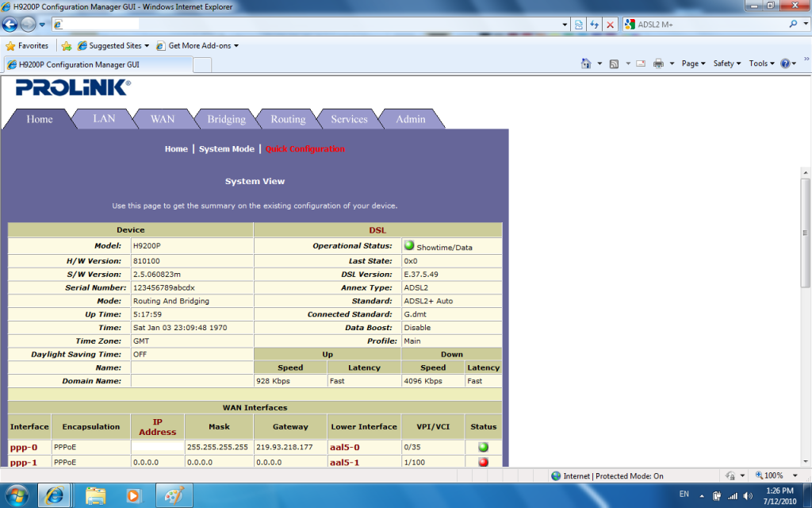Click the red Stop loading icon

tap(610, 25)
